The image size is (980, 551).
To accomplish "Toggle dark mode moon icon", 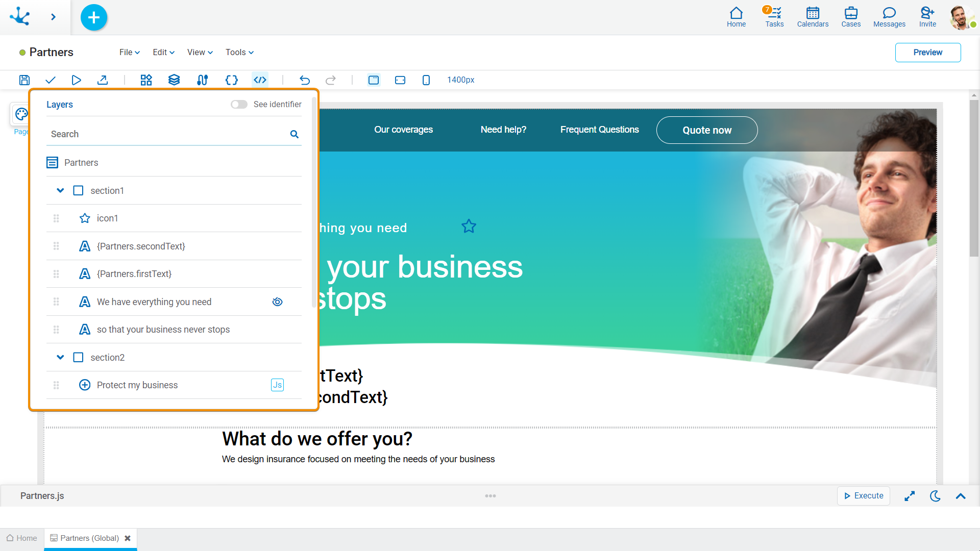I will (935, 496).
